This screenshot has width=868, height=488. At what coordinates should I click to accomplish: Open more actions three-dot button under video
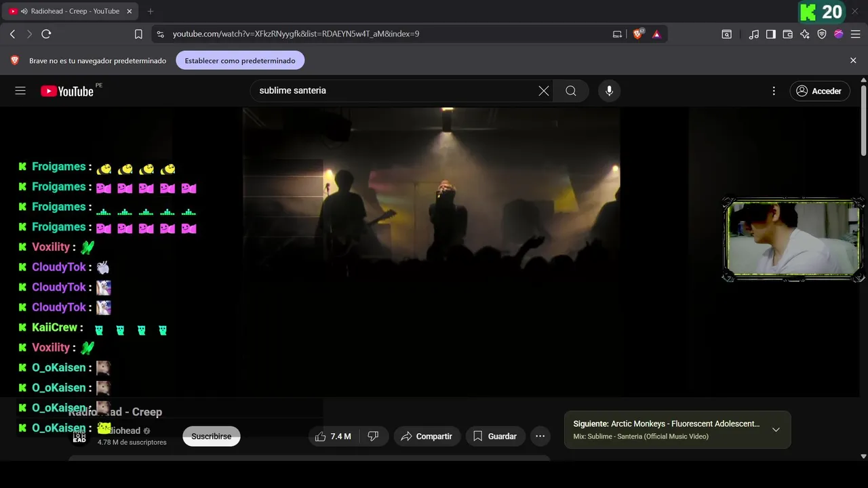[540, 436]
